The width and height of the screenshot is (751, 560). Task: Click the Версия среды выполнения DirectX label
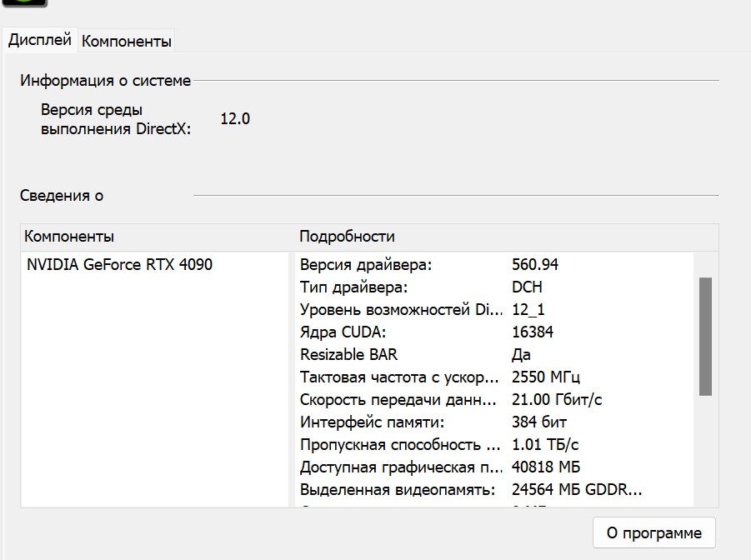click(x=116, y=119)
